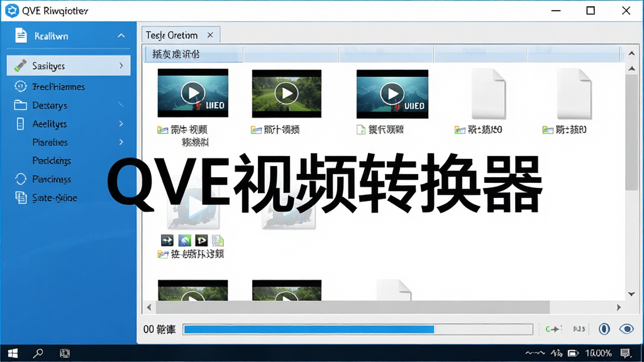
Task: Open the Plareties sidebar entry
Action: pos(50,143)
